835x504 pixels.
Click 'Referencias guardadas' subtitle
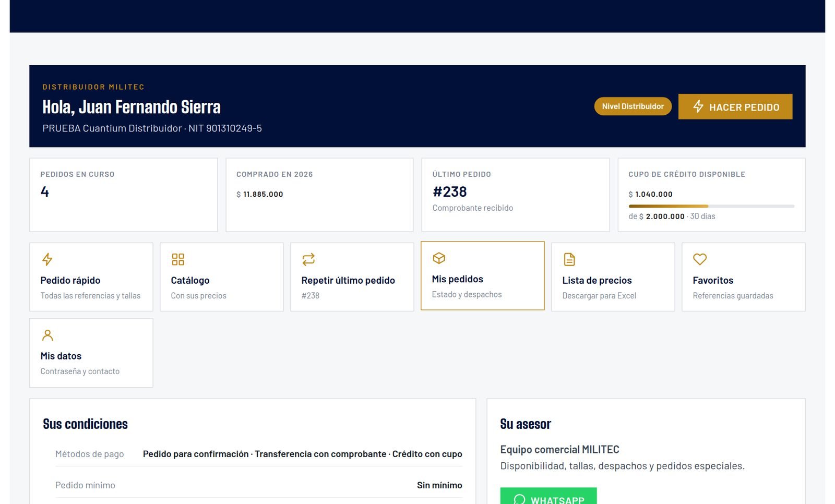(x=733, y=295)
